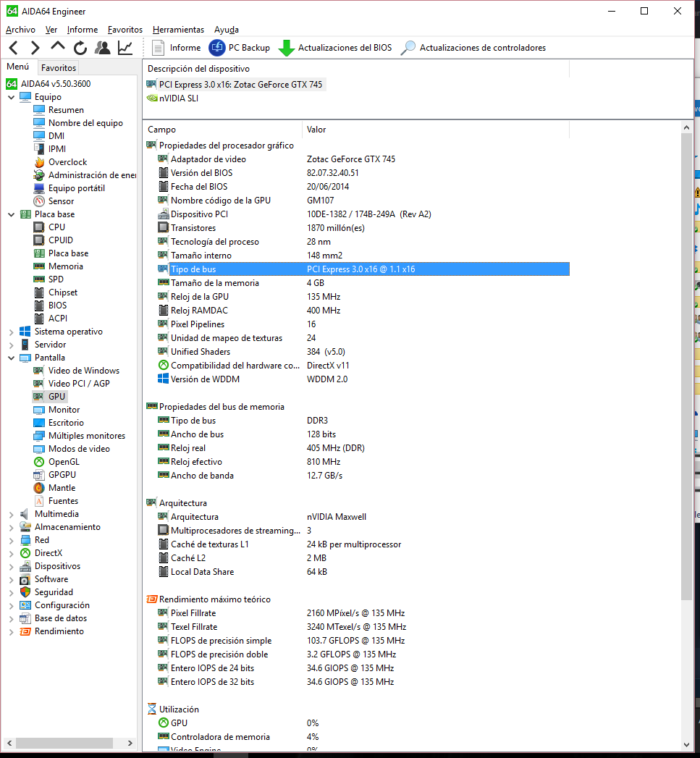Select the Mantle icon in the tree
The height and width of the screenshot is (758, 700).
pos(38,488)
